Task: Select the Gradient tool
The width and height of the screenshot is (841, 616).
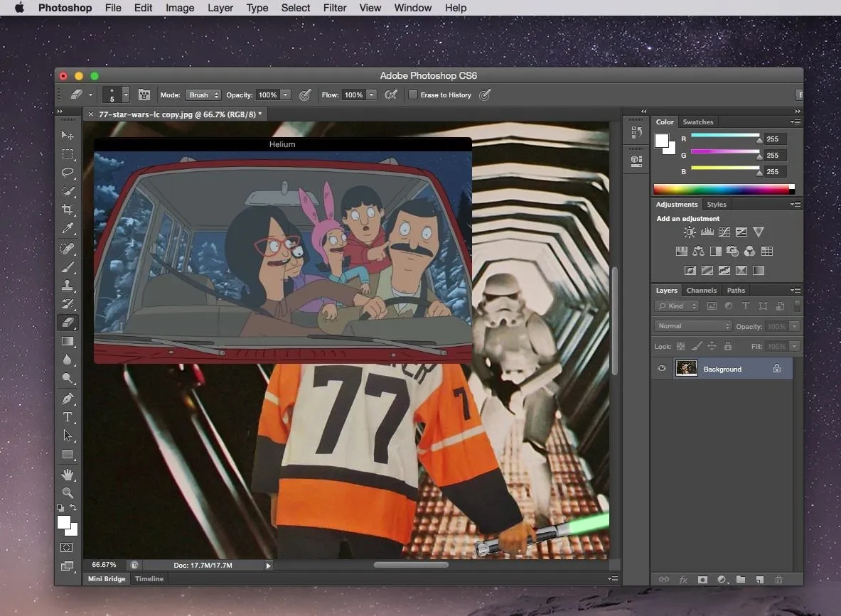Action: tap(68, 342)
